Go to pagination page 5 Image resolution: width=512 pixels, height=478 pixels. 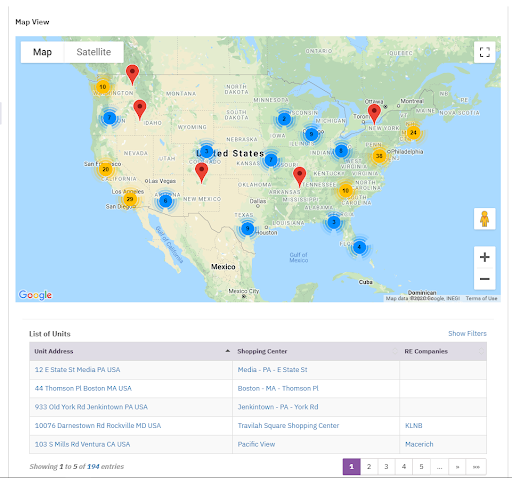click(421, 467)
